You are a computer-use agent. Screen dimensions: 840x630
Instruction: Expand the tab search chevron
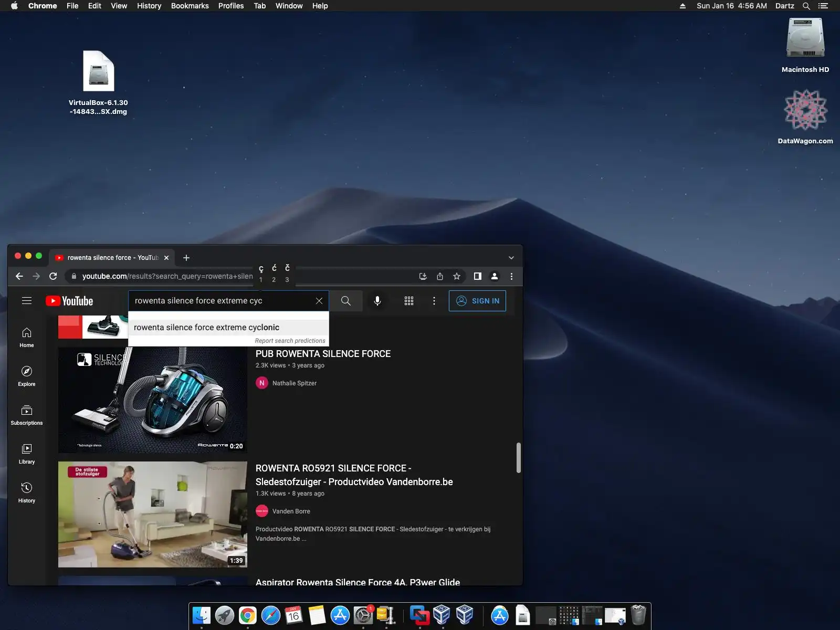coord(511,258)
